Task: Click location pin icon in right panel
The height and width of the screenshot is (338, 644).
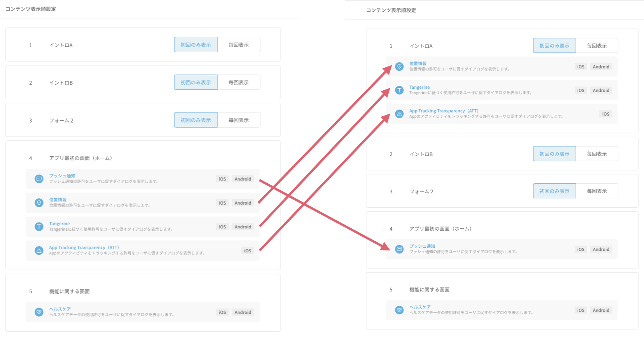Action: pyautogui.click(x=399, y=67)
